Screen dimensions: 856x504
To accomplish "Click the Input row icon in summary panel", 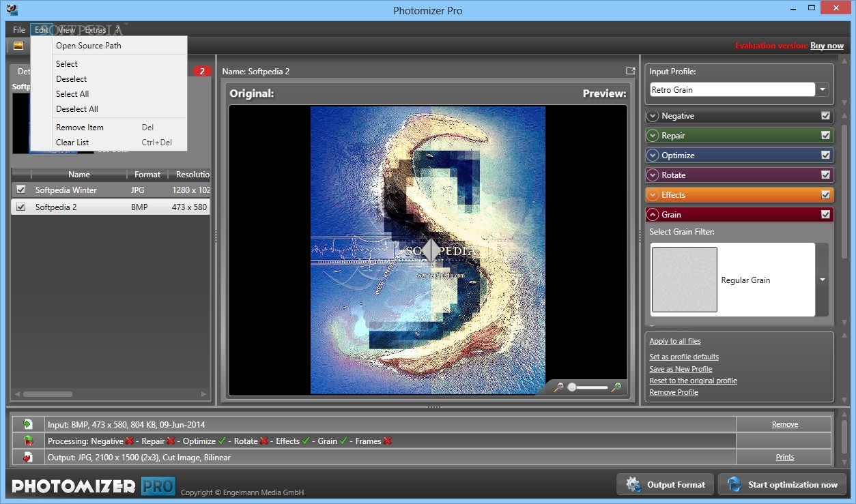I will pos(28,424).
